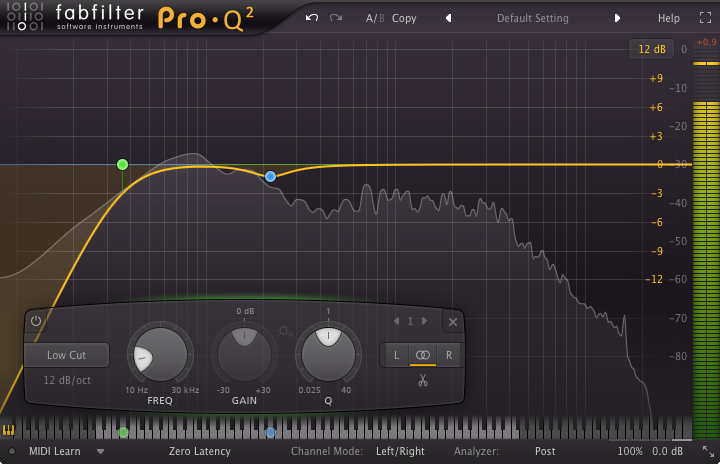This screenshot has width=720, height=464.
Task: Toggle the piano keyboard display icon
Action: [x=8, y=430]
